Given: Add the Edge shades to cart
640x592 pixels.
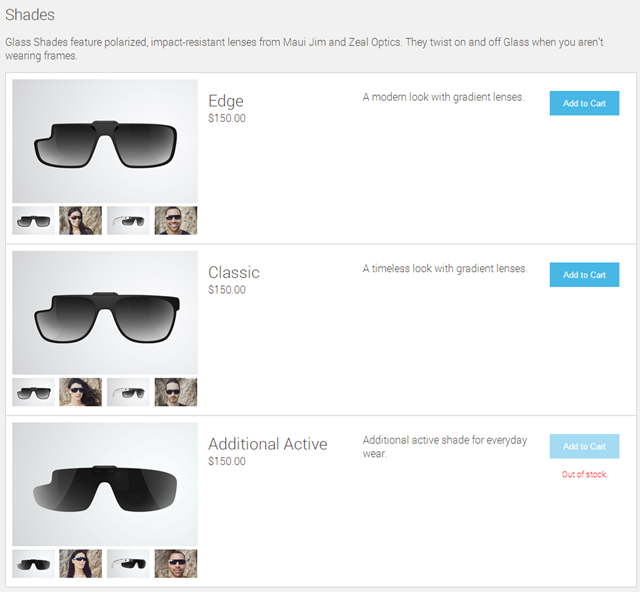Looking at the screenshot, I should pos(584,103).
